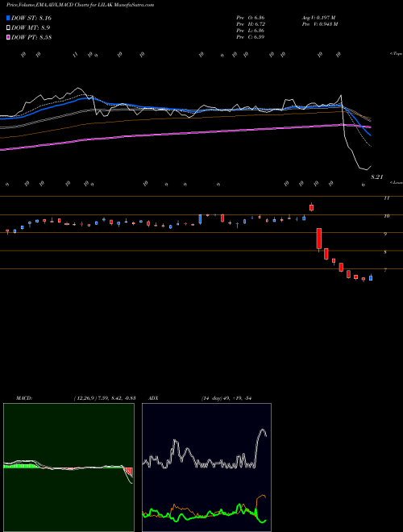Click the blue DOW ST legend swatch
403x532 pixels.
8,18
